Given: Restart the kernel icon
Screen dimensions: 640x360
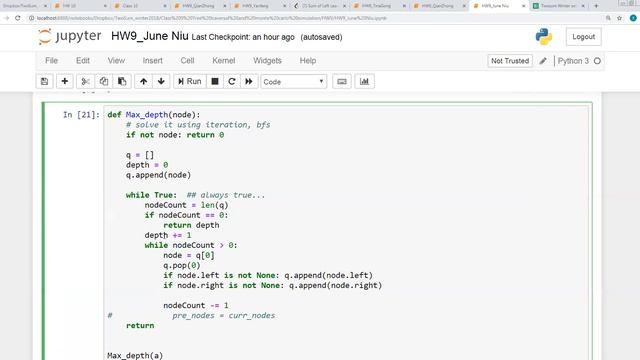Looking at the screenshot, I should tap(232, 81).
